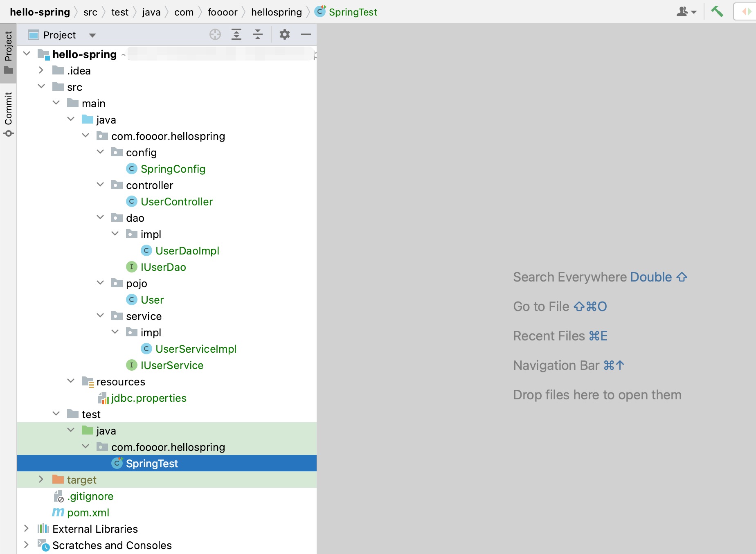Click hellospring in the navigation breadcrumb
This screenshot has width=756, height=554.
276,12
